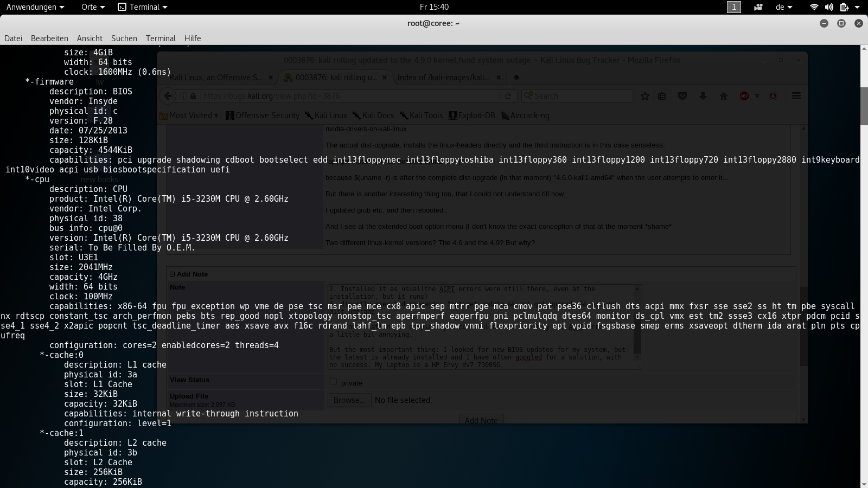868x488 pixels.
Task: Click the Browse file upload button
Action: click(349, 400)
